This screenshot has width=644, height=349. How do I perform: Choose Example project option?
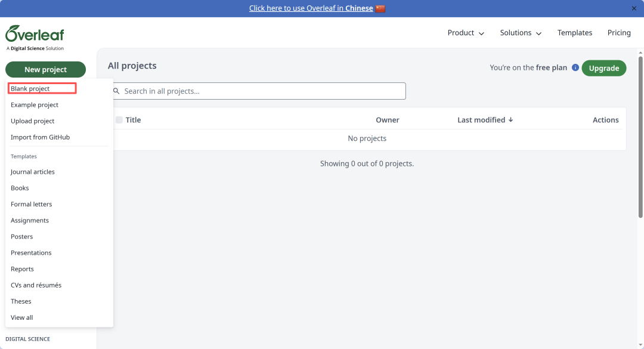click(x=35, y=105)
